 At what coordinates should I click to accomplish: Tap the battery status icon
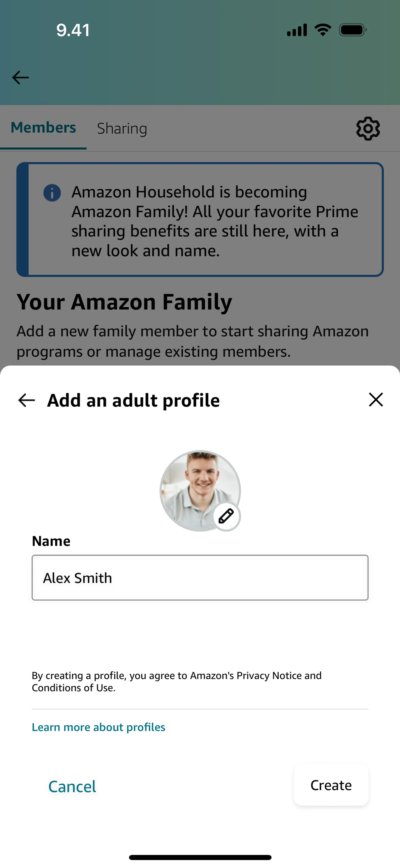353,30
